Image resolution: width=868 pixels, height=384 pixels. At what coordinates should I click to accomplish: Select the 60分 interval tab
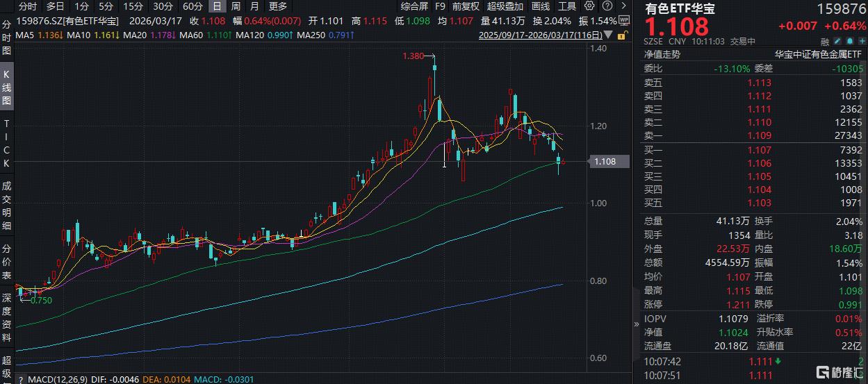pyautogui.click(x=193, y=6)
